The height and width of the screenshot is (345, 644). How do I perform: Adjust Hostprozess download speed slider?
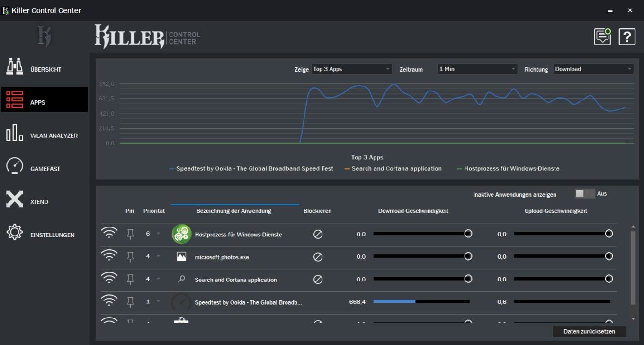coord(422,234)
